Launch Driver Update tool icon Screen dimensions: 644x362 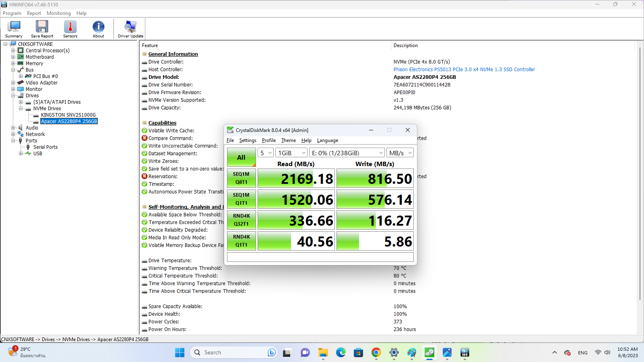pyautogui.click(x=130, y=29)
